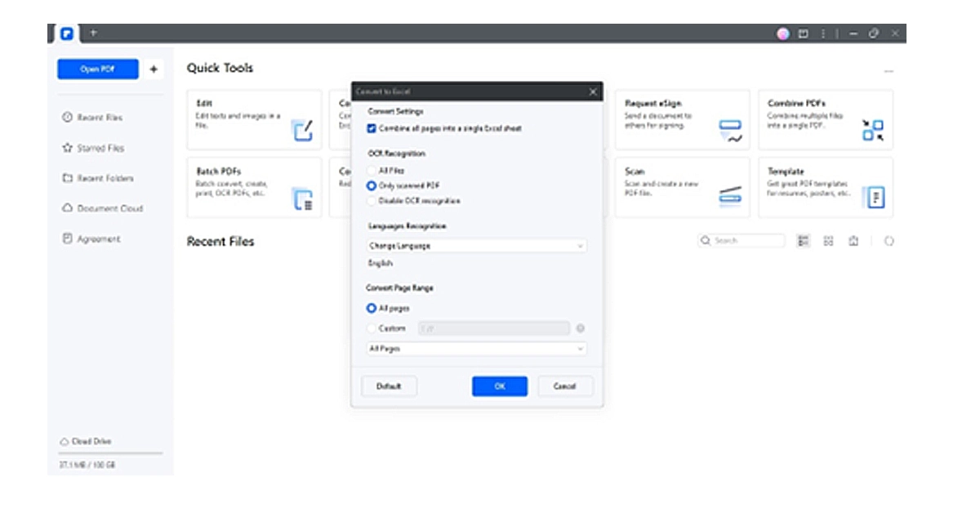Open the Request eSign card title

[654, 104]
